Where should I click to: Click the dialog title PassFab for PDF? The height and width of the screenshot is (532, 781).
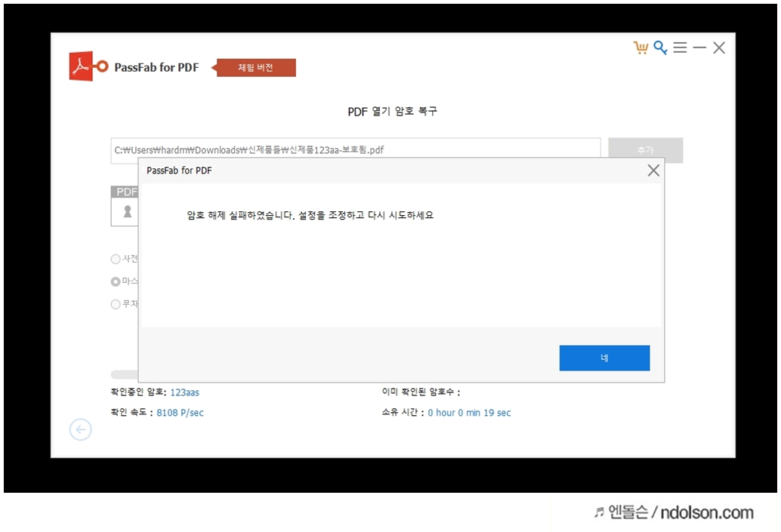point(179,171)
